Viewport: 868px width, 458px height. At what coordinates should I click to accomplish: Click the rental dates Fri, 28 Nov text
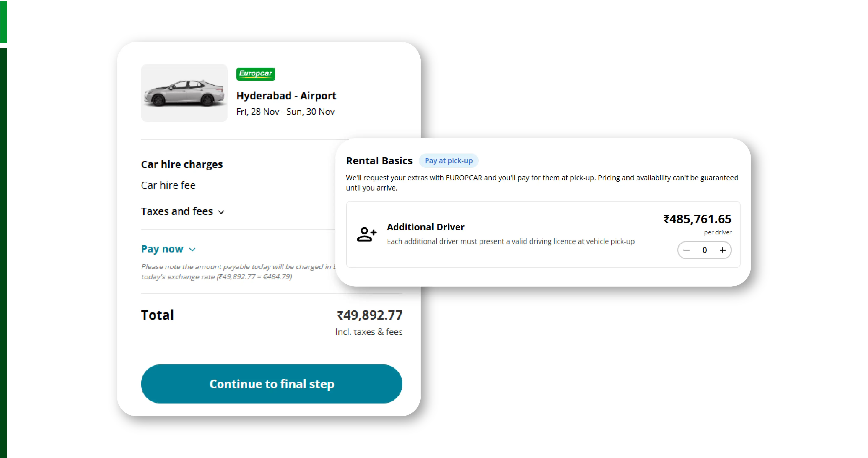[x=285, y=111]
